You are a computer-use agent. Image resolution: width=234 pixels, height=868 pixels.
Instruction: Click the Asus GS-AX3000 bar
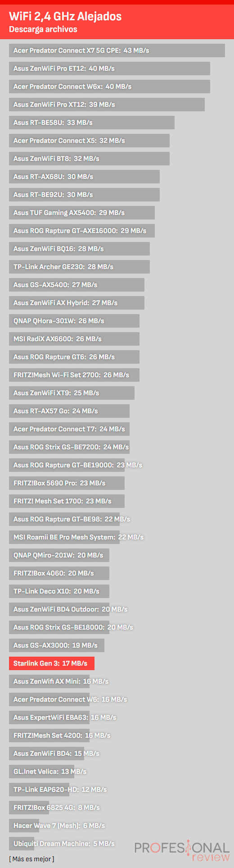pyautogui.click(x=57, y=645)
